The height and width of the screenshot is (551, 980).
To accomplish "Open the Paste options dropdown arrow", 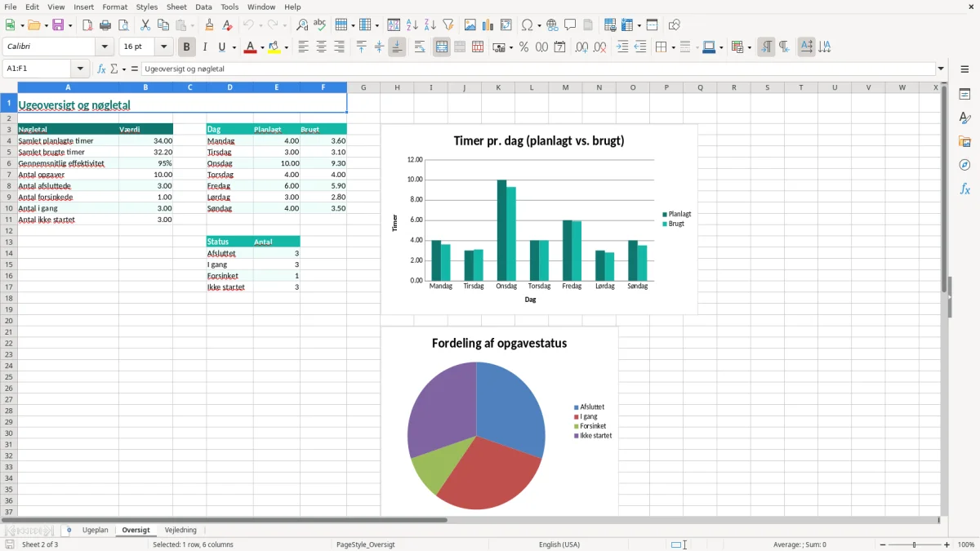I will tap(193, 25).
